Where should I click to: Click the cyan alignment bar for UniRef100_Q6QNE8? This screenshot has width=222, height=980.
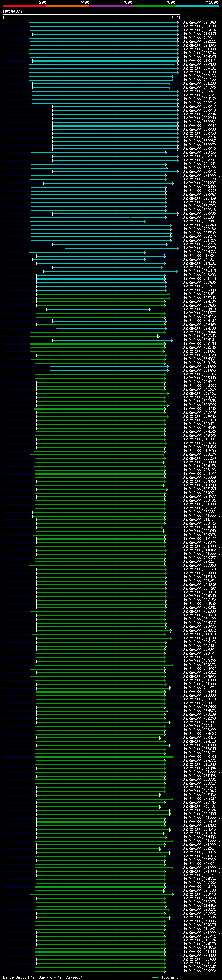(x=99, y=309)
